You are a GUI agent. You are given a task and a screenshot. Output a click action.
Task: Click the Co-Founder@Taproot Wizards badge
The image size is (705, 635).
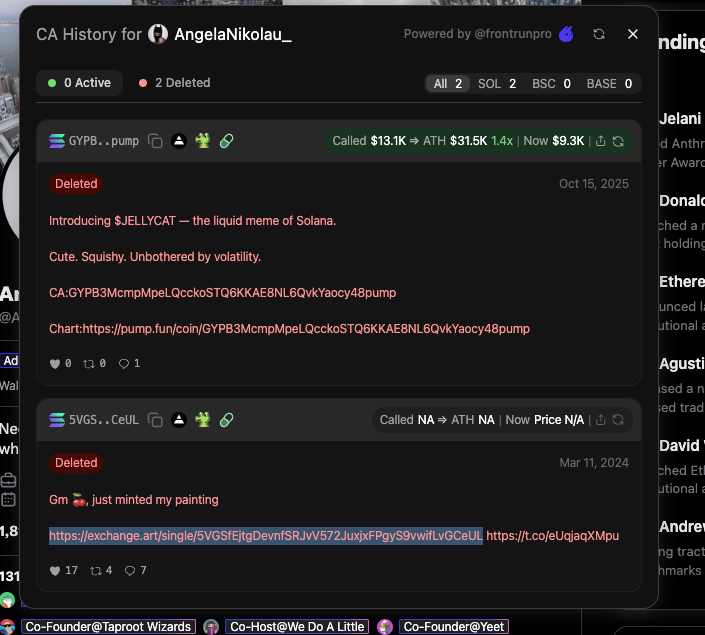(108, 626)
